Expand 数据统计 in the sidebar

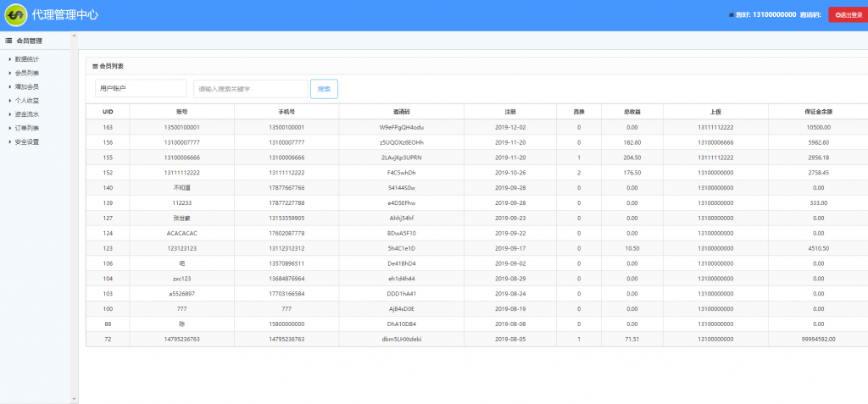[27, 59]
